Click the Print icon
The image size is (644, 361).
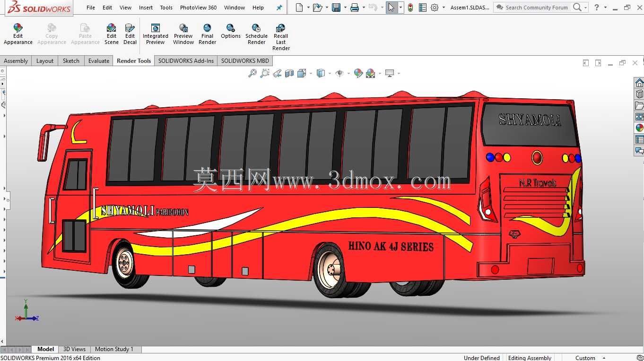pos(355,8)
